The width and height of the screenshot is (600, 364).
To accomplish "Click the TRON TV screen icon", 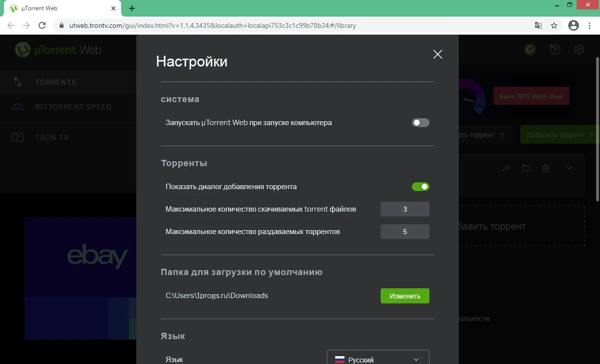I will coord(18,137).
